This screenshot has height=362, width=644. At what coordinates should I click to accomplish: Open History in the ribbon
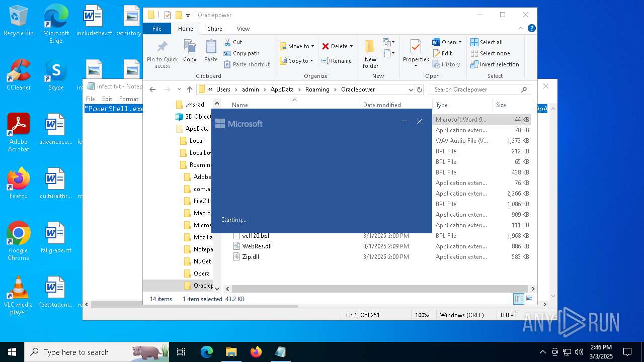[446, 64]
